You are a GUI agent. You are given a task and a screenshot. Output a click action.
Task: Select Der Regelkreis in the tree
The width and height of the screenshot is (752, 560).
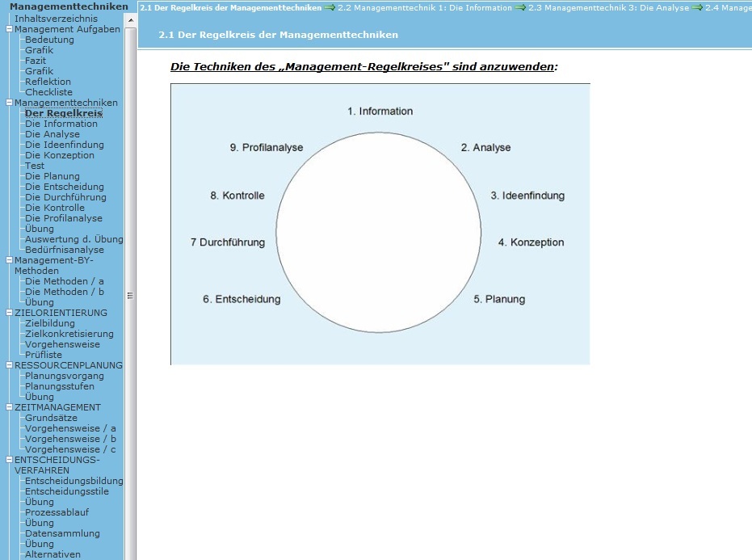tap(64, 113)
